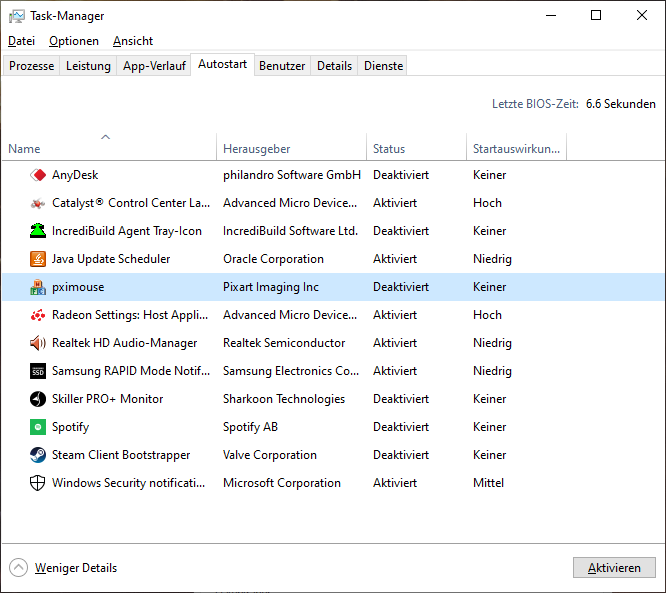Click the Catalyst Control Center icon
This screenshot has width=666, height=593.
click(x=38, y=203)
